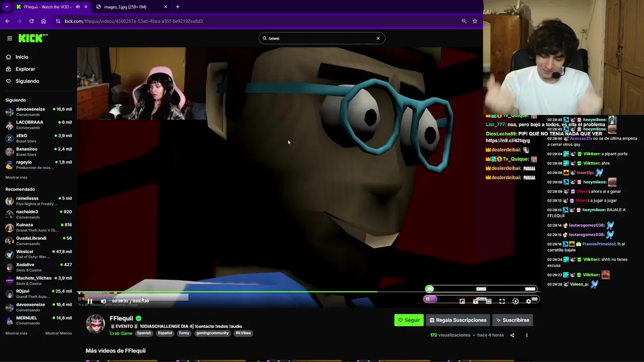Screen dimensions: 644x362
Task: Reload the page with the refresh icon
Action: coord(31,21)
